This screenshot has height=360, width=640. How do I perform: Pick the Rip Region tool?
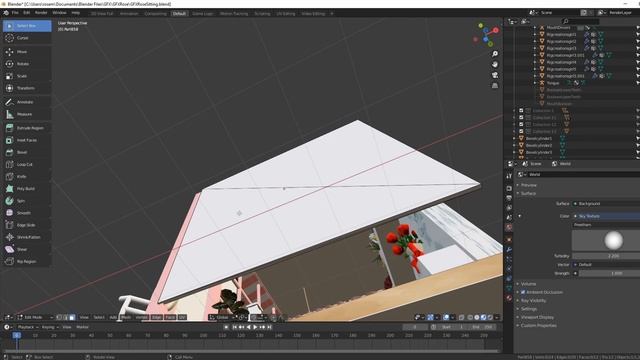click(x=27, y=261)
